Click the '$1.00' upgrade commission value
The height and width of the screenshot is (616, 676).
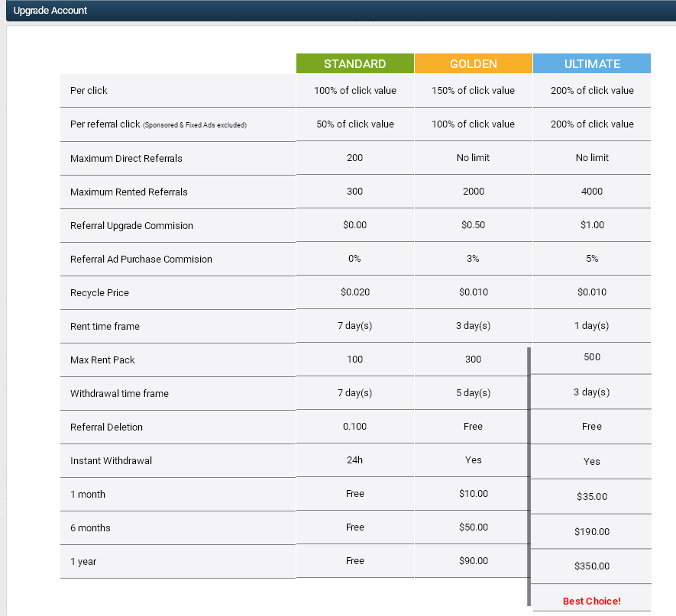coord(592,225)
